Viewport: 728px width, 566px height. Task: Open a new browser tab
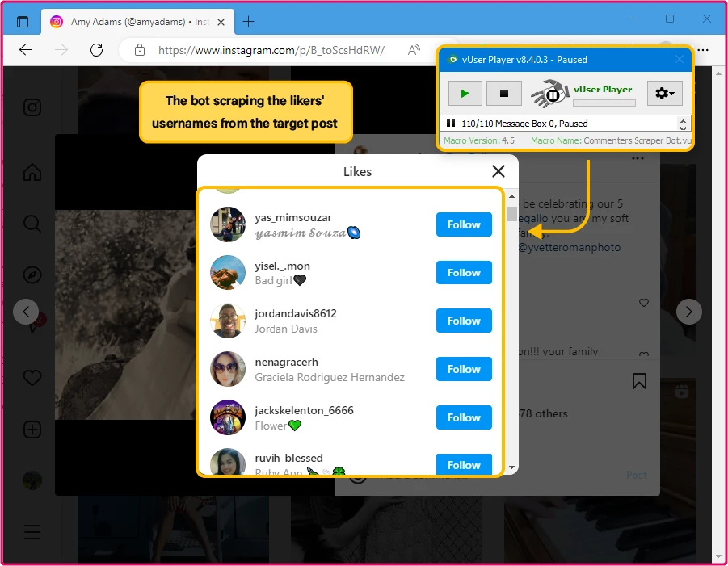pyautogui.click(x=248, y=21)
